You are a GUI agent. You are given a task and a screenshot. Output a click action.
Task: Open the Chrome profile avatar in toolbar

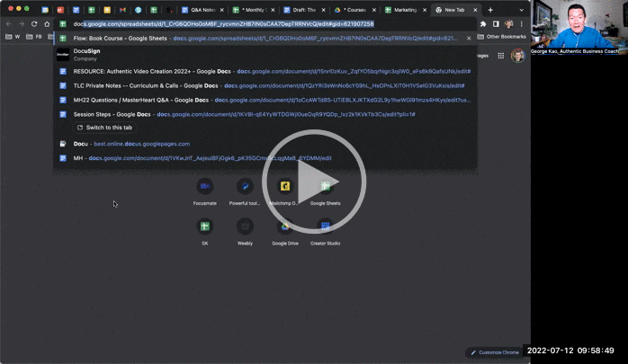click(x=508, y=24)
